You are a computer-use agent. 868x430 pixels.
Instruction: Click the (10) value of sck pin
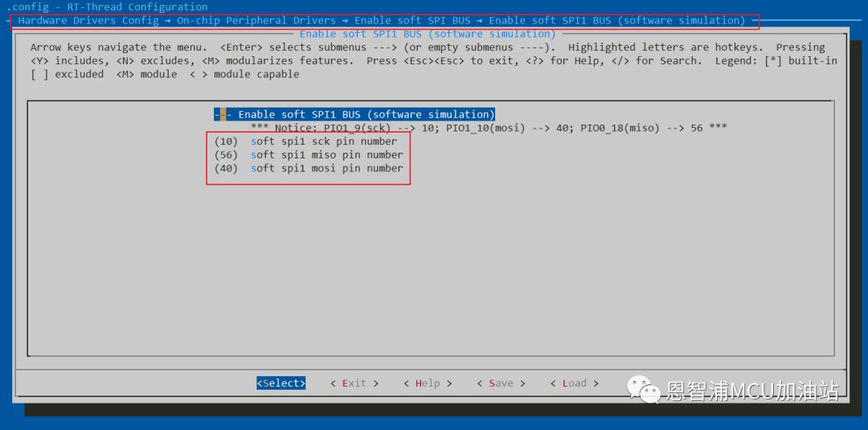[x=226, y=141]
